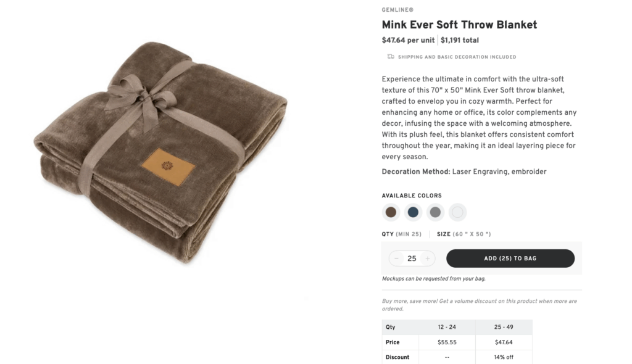The width and height of the screenshot is (632, 364).
Task: Click the Size (60 " x 50 ") label
Action: coord(464,234)
